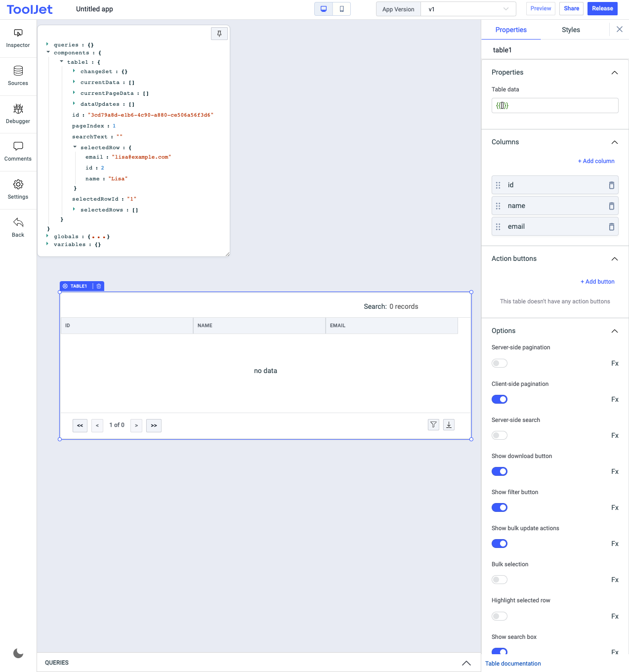Viewport: 629px width, 672px height.
Task: Collapse the Columns section
Action: pos(615,142)
